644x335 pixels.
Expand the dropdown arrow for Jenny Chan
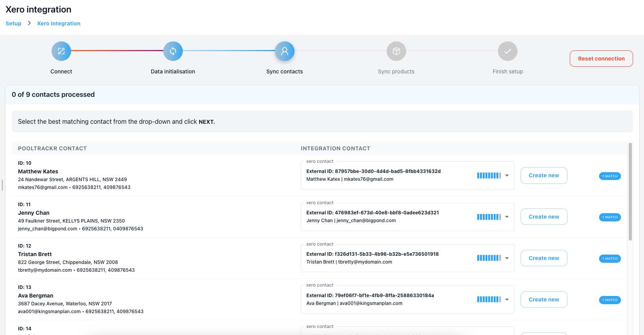point(507,217)
